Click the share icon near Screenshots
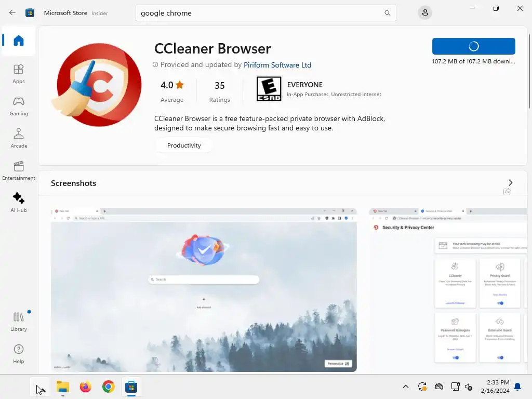Viewport: 532px width, 399px height. coord(507,192)
